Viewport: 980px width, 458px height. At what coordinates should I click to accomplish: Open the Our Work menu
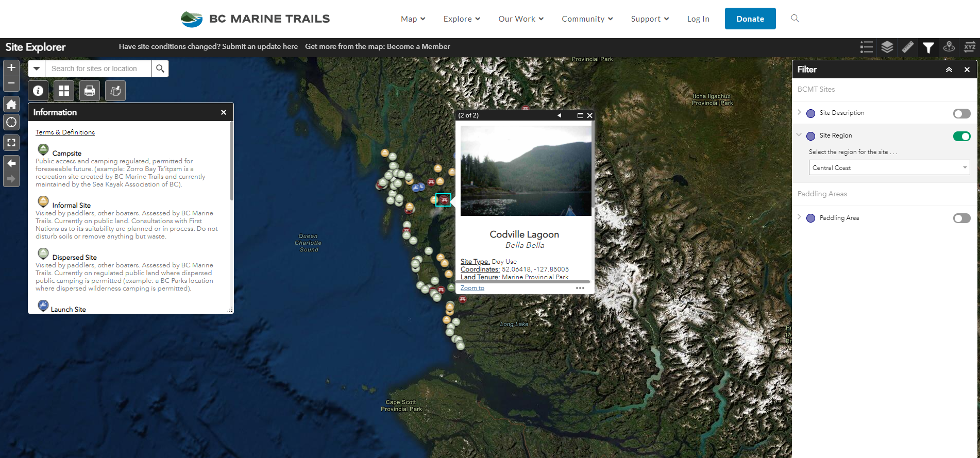coord(521,19)
